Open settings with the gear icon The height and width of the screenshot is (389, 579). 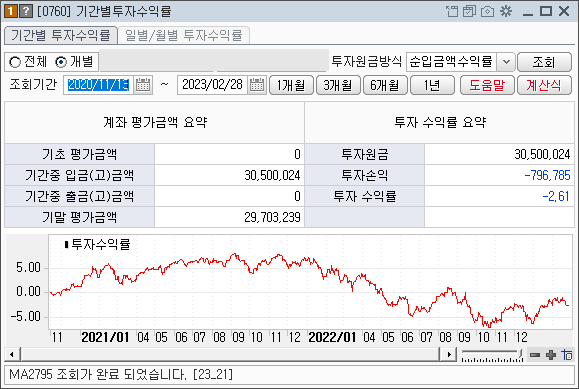[x=506, y=11]
